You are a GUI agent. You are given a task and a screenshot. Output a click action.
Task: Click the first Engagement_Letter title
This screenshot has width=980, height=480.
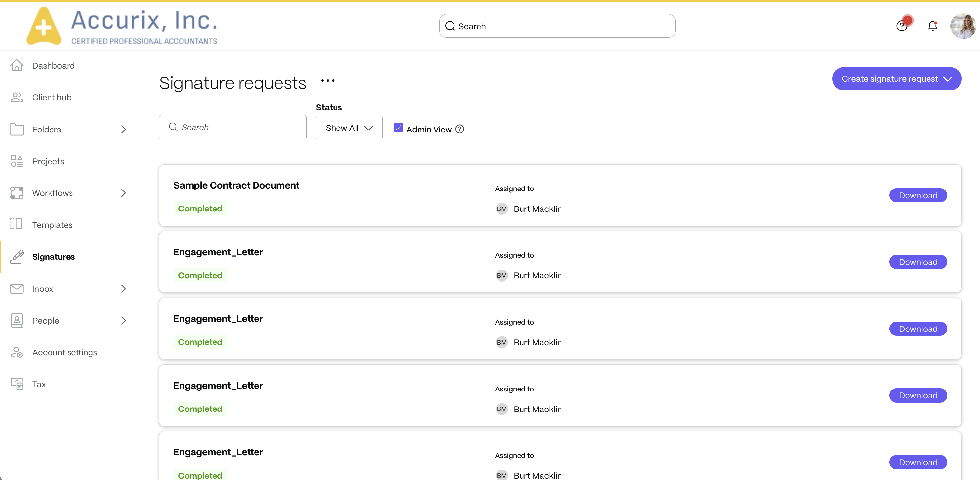(218, 252)
